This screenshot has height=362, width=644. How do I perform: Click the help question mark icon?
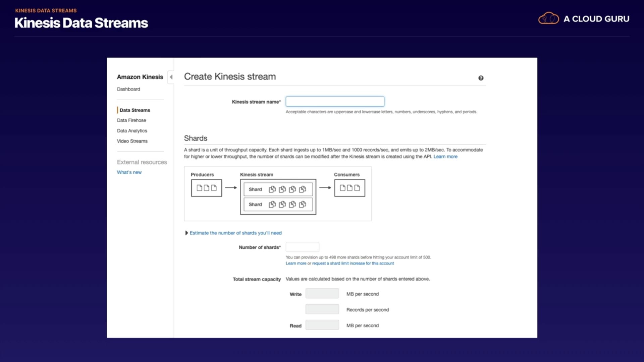pos(481,78)
